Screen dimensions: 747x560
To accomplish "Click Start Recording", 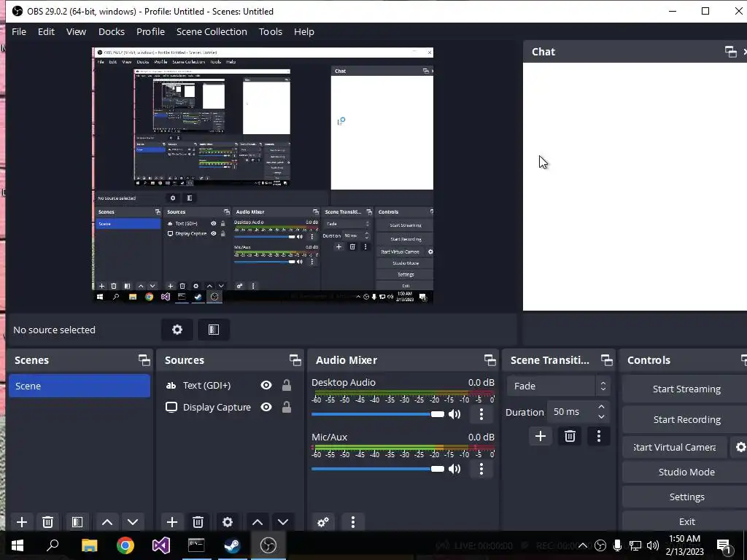I will pyautogui.click(x=686, y=419).
